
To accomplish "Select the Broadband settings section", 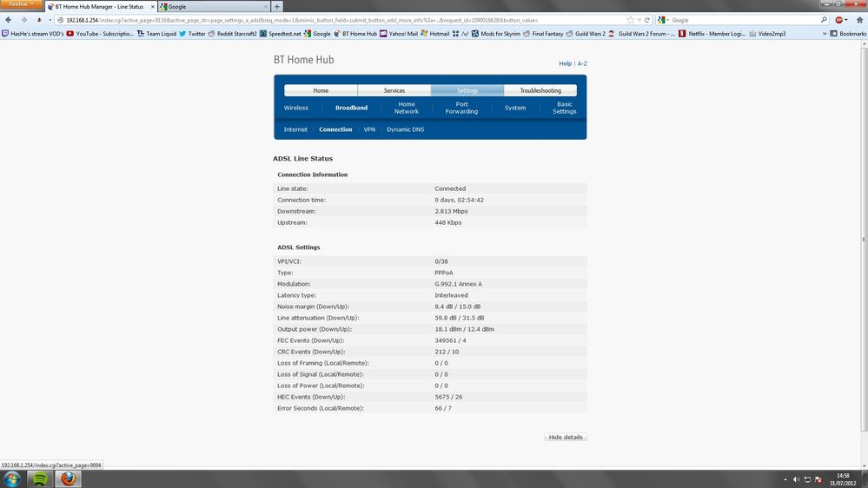I will click(x=352, y=108).
